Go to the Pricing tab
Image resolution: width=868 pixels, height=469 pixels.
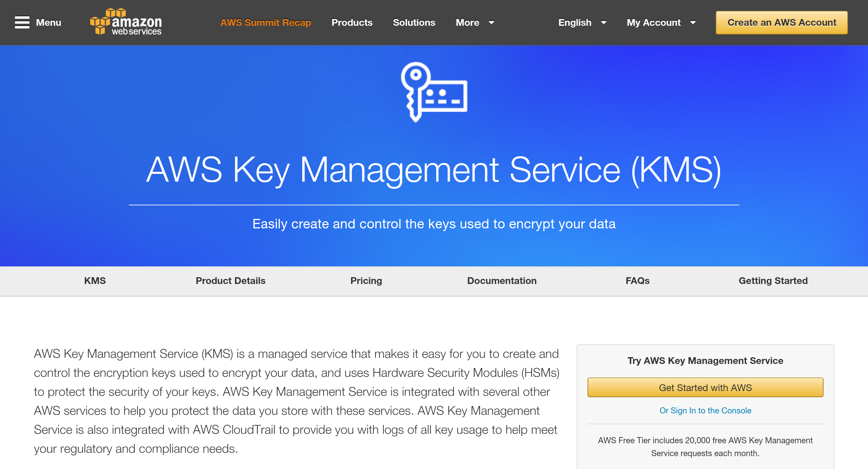[366, 281]
